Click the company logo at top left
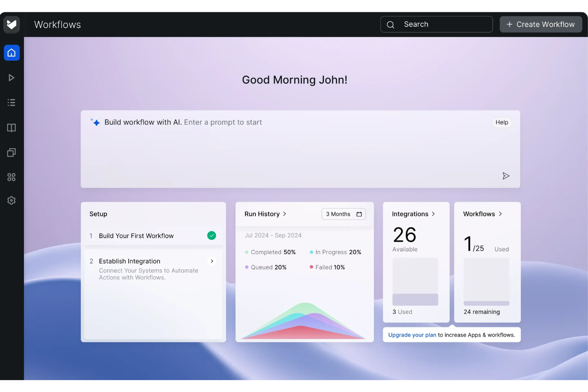 tap(12, 24)
